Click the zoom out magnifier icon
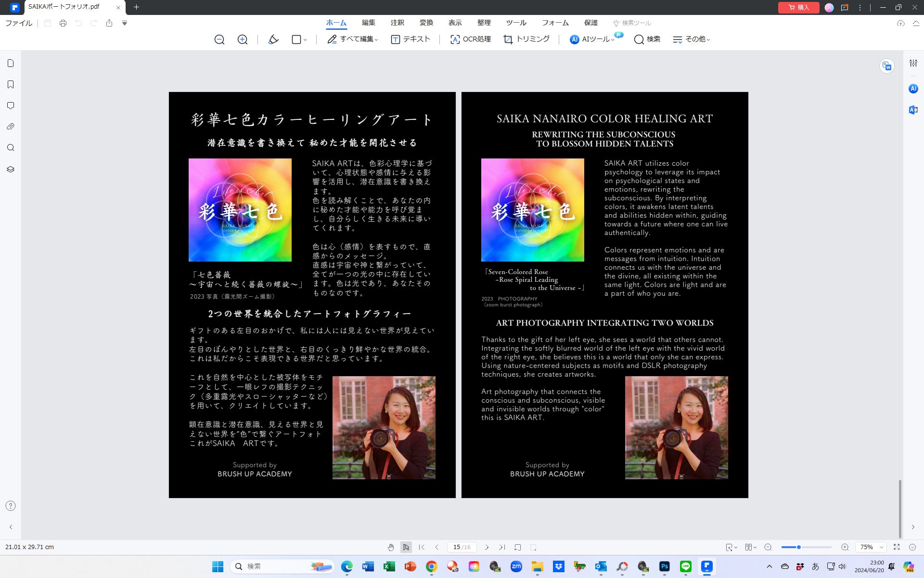The height and width of the screenshot is (578, 924). [219, 39]
